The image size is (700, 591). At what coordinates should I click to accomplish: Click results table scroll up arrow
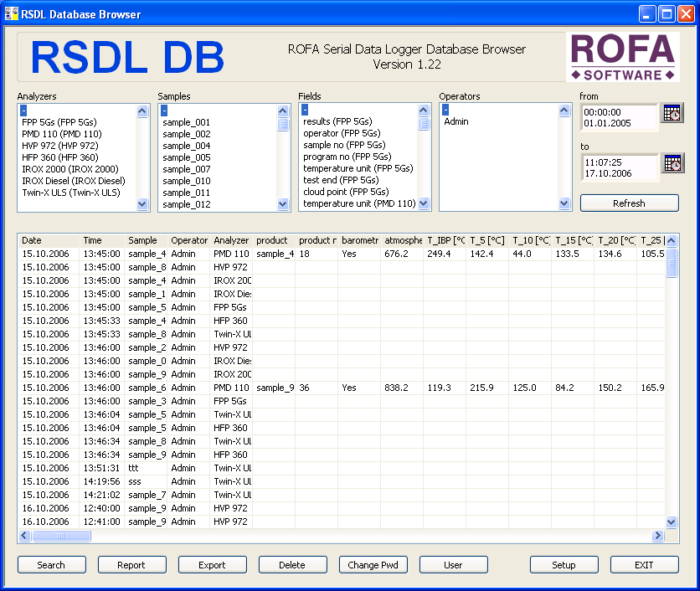[x=671, y=241]
